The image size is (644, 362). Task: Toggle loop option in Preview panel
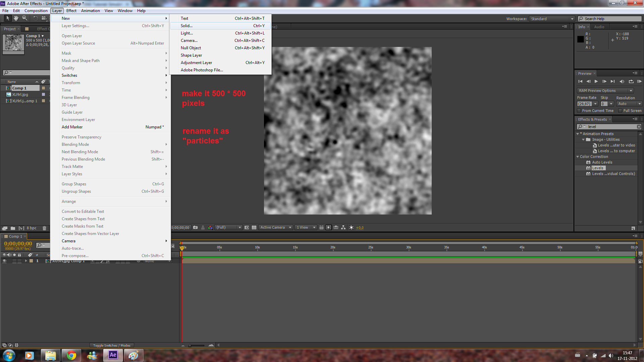(631, 81)
